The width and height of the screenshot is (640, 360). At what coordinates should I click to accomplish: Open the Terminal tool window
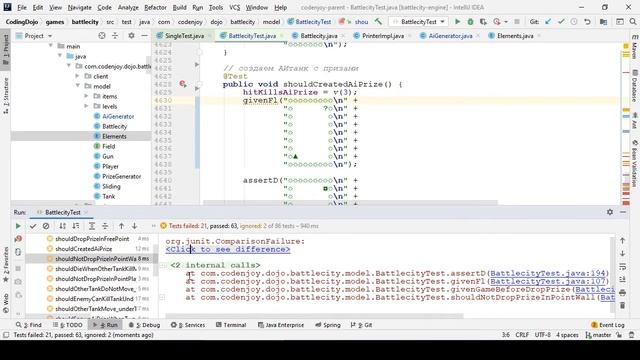(231, 325)
